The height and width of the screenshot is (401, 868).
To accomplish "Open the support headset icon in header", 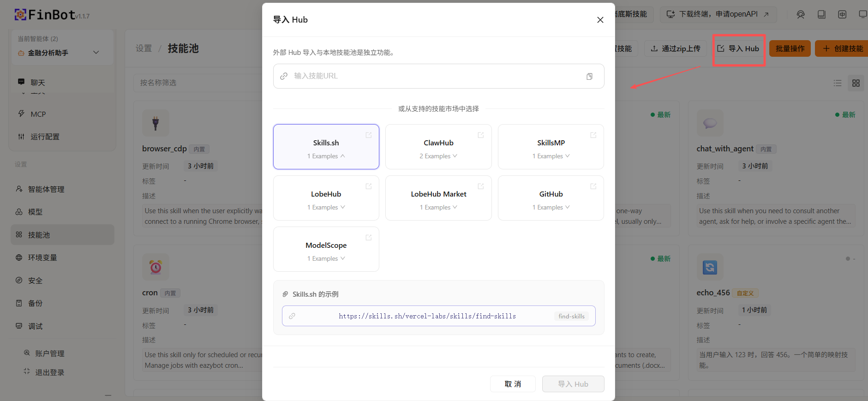I will [x=801, y=14].
